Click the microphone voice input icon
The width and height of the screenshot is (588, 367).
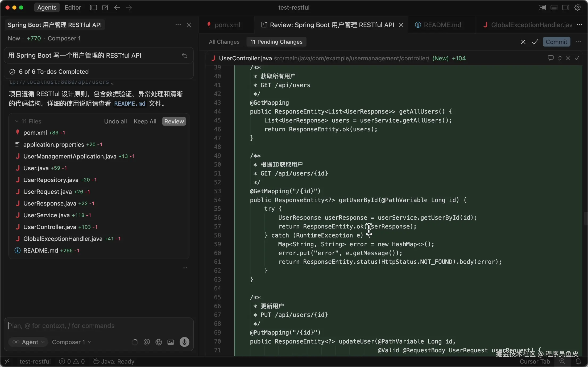pos(184,342)
